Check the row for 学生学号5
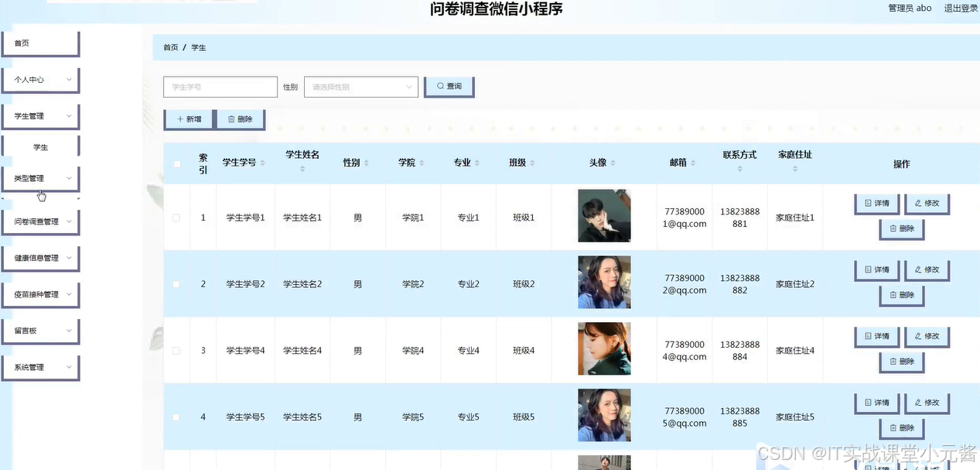980x470 pixels. [176, 417]
